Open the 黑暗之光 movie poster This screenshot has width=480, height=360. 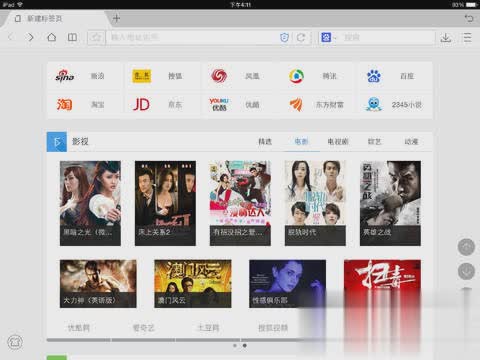click(x=90, y=203)
